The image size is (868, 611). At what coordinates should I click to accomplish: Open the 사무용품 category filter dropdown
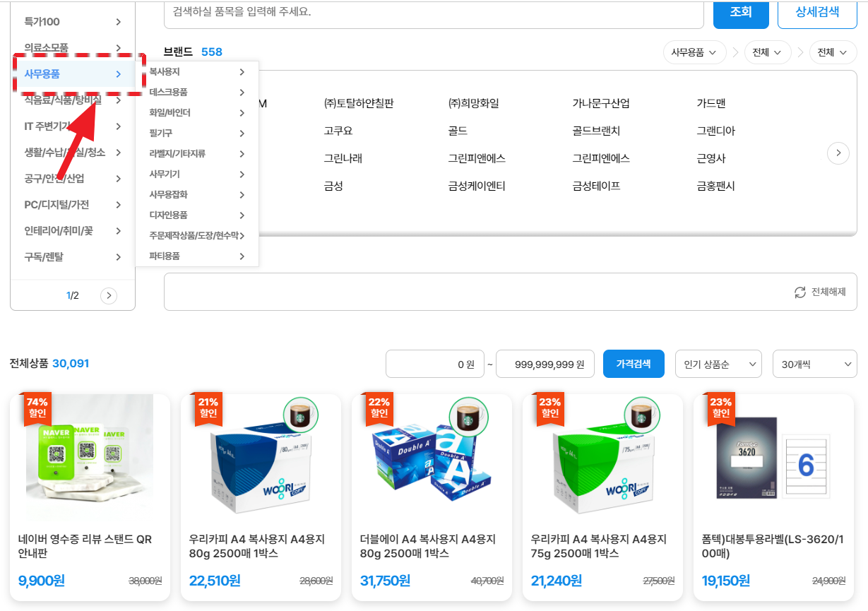click(x=694, y=52)
